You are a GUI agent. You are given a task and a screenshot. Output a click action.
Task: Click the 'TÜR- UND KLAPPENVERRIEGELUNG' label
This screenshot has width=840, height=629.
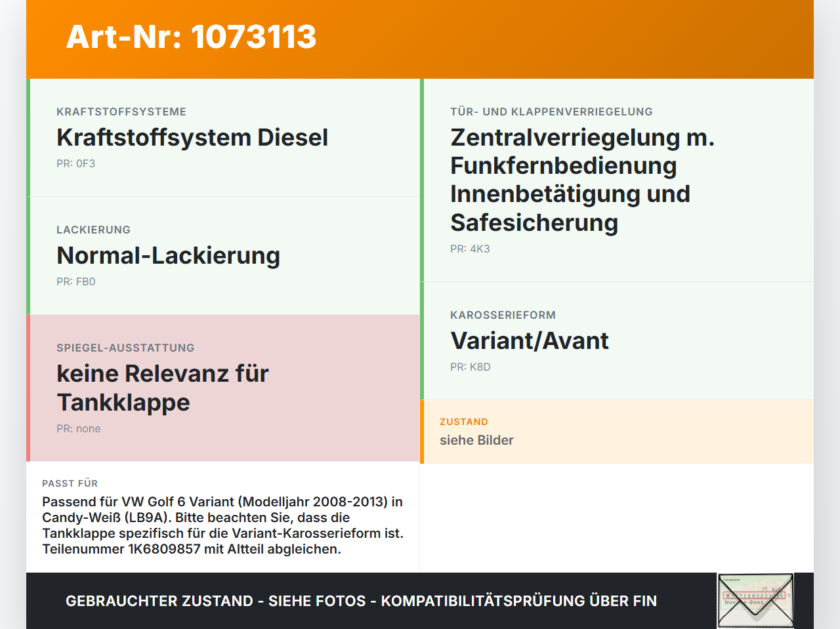click(x=551, y=112)
